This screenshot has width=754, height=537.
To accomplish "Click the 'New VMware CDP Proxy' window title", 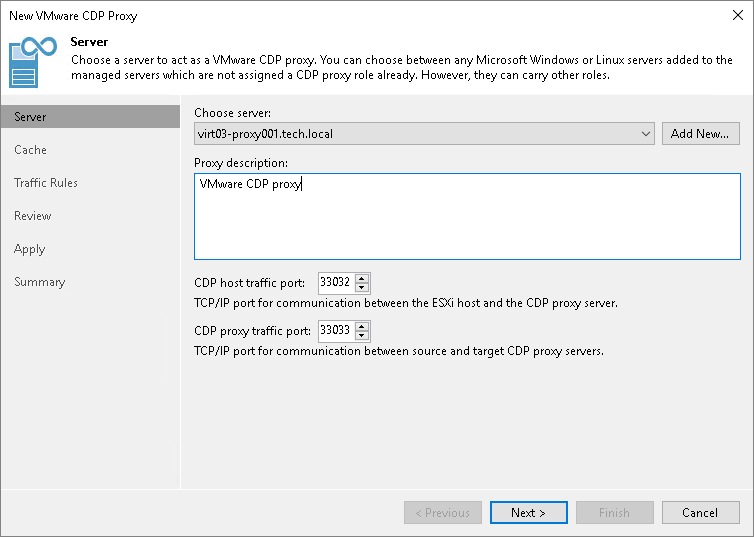I will 73,16.
